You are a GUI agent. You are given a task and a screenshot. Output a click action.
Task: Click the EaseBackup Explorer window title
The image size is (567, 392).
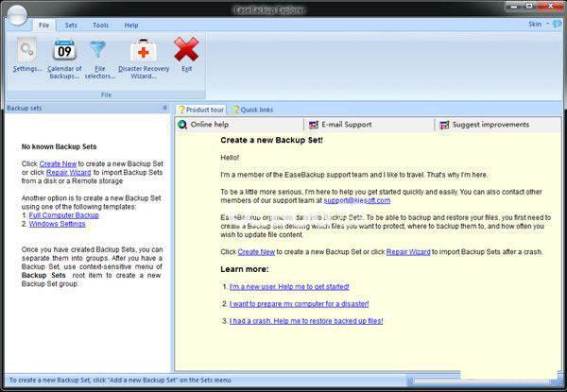269,10
